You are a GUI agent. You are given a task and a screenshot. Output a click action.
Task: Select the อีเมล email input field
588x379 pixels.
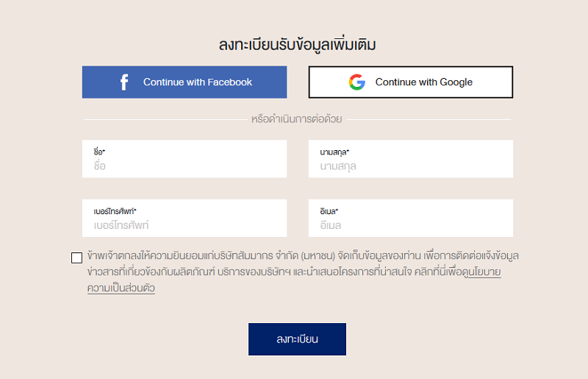(411, 219)
